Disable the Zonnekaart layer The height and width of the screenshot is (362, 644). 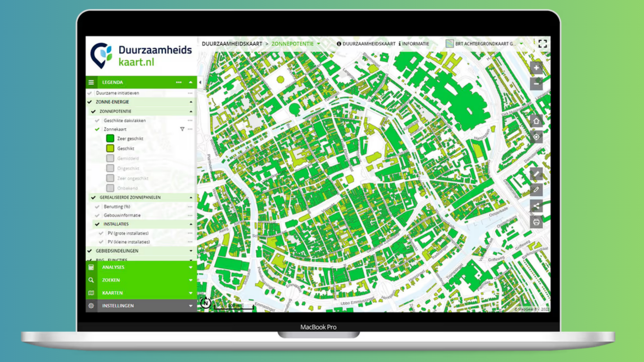[97, 129]
